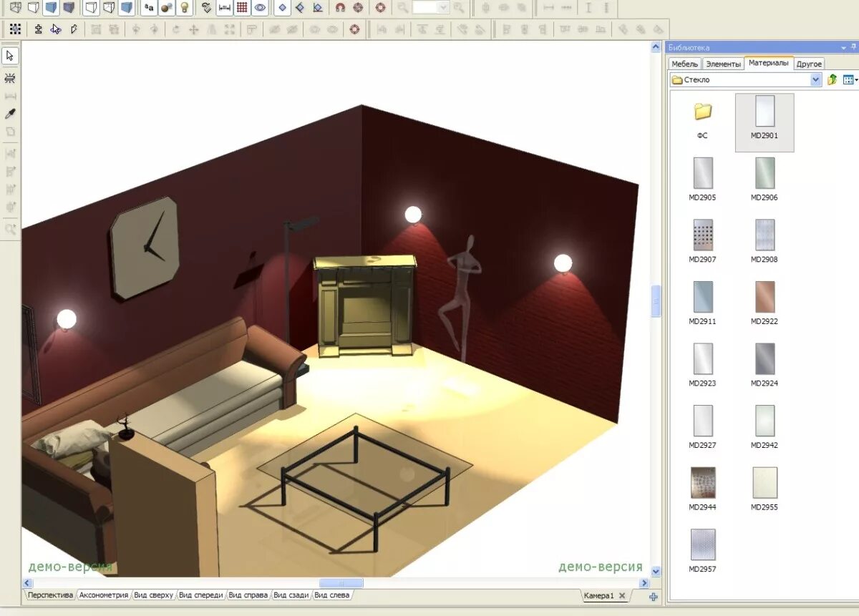Click the lifebuoy icon in second toolbar
The image size is (859, 616).
[354, 29]
